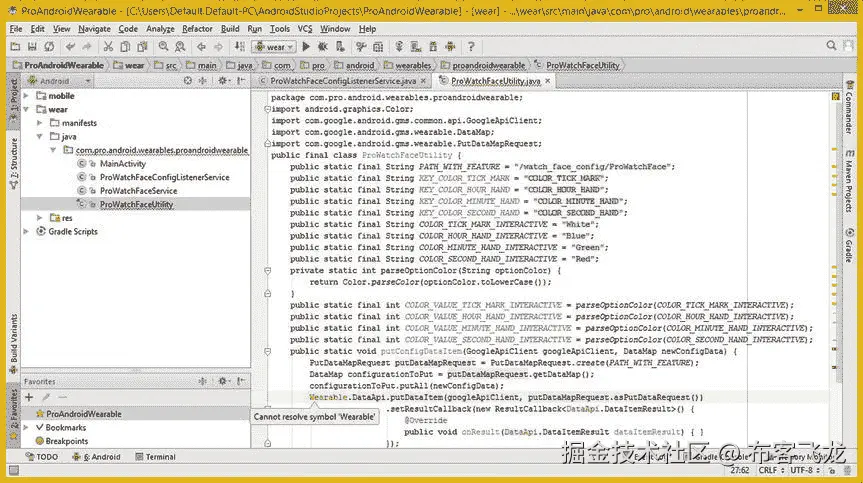Click the Paste icon in toolbar
The image size is (863, 483).
pos(143,47)
